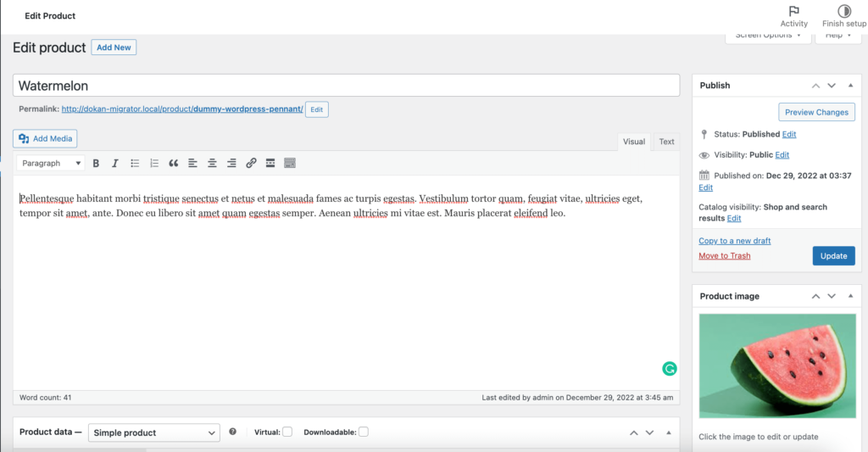Move the Product data panel up
Screen dimensions: 868x452
pyautogui.click(x=634, y=432)
